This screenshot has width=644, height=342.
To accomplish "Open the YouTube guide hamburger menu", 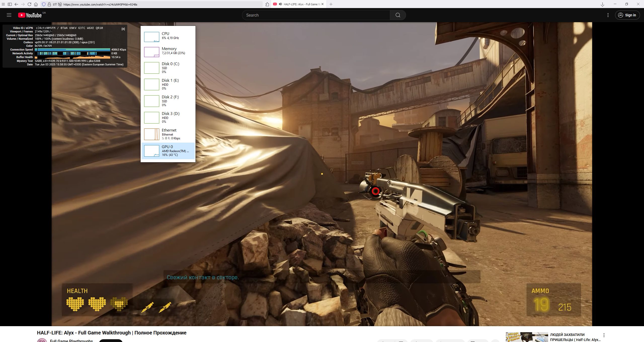I will (x=9, y=15).
